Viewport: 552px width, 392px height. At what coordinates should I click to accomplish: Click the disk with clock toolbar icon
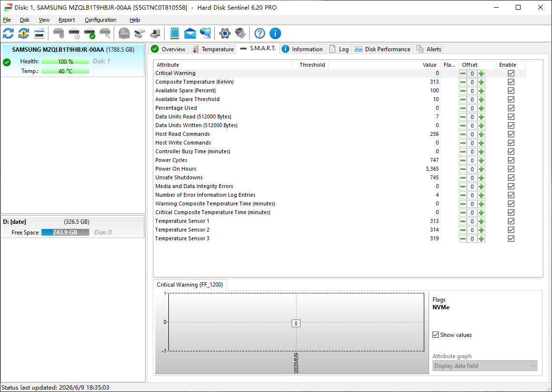(74, 33)
